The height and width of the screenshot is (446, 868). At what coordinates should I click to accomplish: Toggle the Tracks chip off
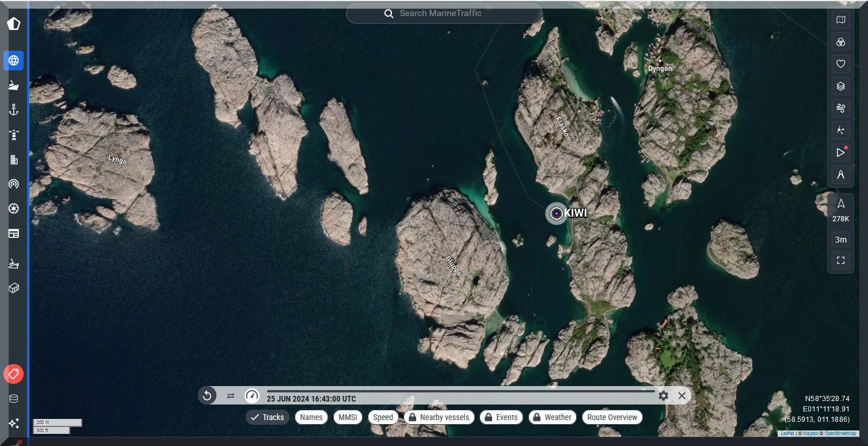[x=268, y=417]
